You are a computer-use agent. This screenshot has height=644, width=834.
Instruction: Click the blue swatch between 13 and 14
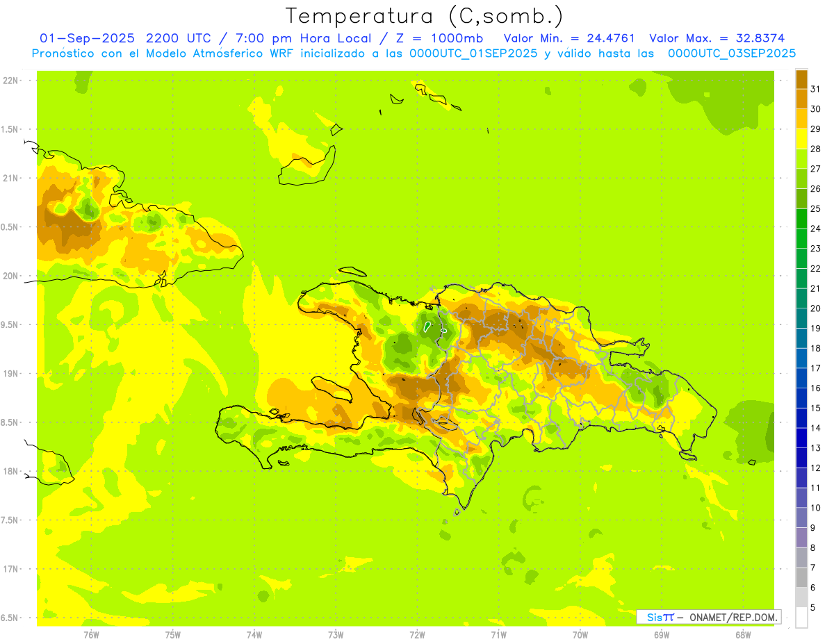click(801, 438)
